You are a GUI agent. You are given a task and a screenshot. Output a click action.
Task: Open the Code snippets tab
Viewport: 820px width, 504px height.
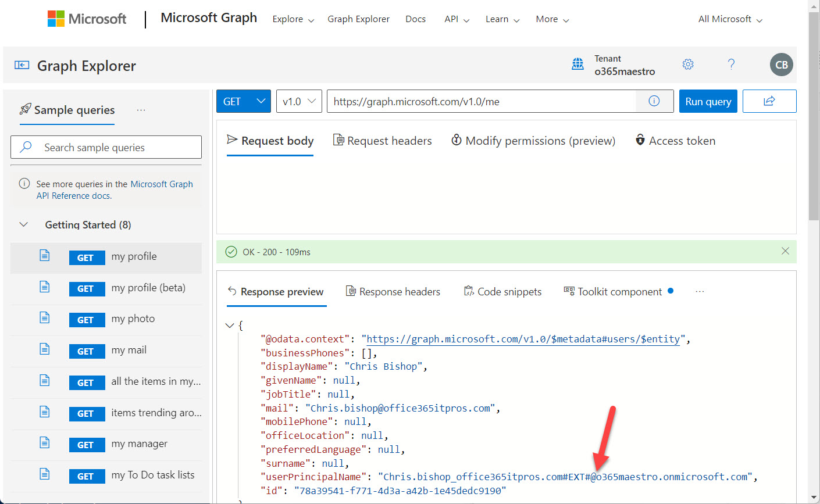pyautogui.click(x=502, y=291)
